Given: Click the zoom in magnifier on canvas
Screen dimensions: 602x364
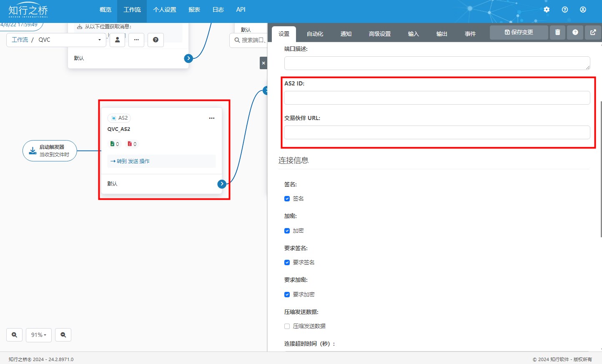Looking at the screenshot, I should click(15, 335).
